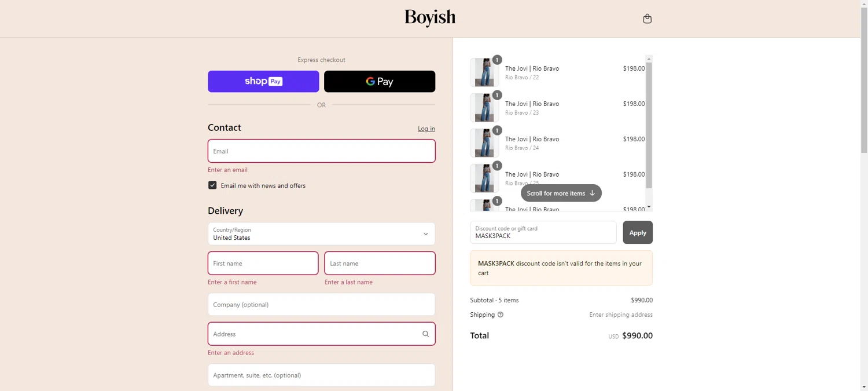Open the Rio Bravo / 24 product thumbnail
This screenshot has width=868, height=391.
[484, 143]
